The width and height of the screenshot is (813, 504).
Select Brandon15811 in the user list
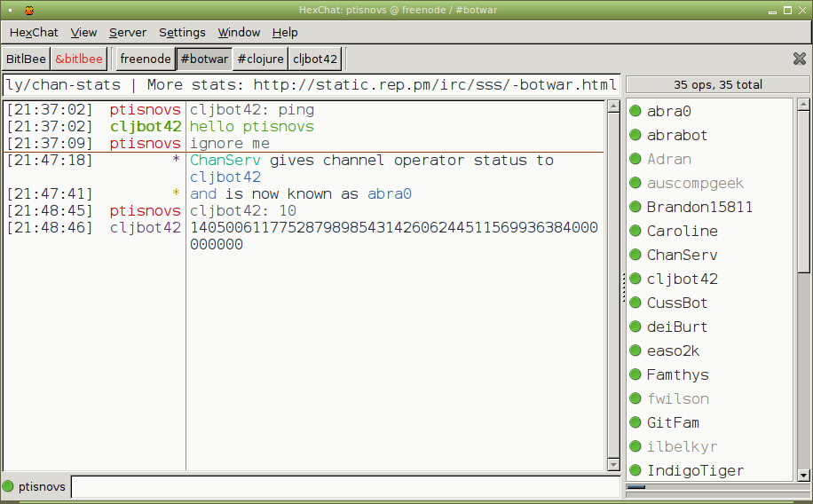[x=699, y=207]
